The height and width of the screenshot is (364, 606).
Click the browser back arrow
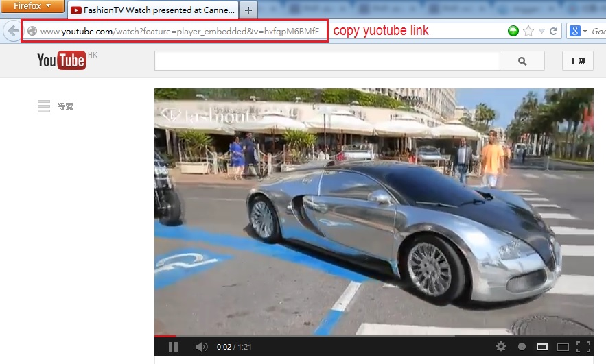tap(12, 32)
